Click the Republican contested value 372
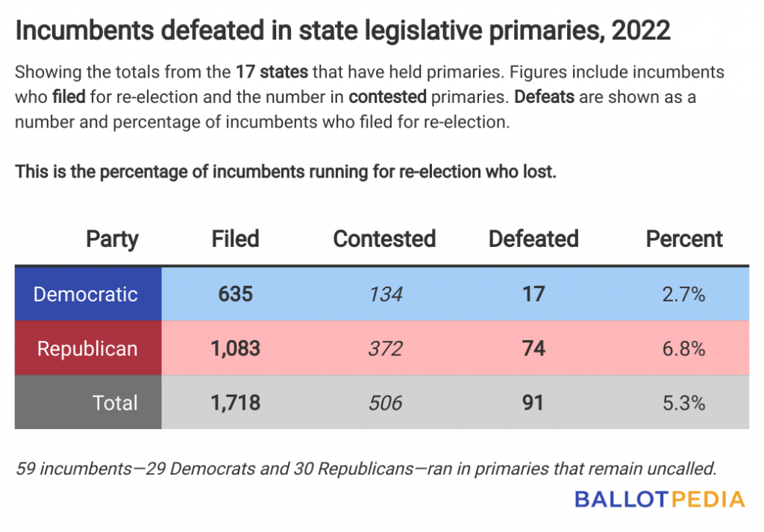 point(386,348)
